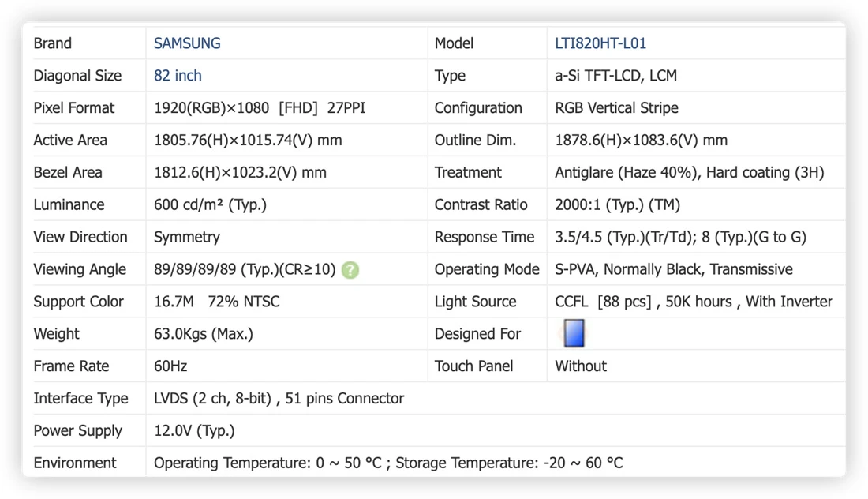Click the Active Area dimensions text

[x=248, y=140]
